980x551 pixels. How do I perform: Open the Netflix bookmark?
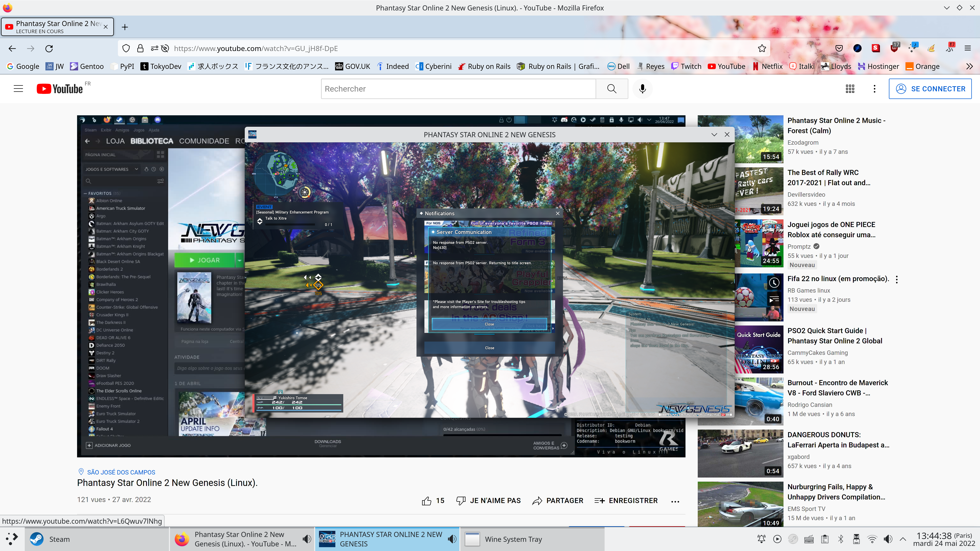[x=767, y=66]
